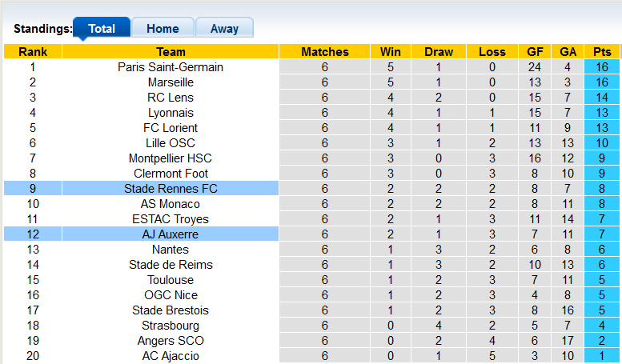Click the Lille OSC team name

coord(171,143)
